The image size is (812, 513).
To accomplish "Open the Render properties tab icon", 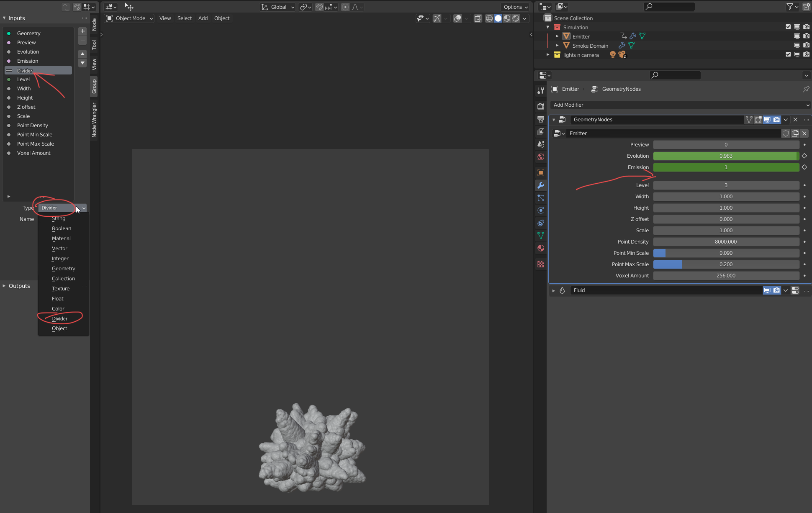I will (541, 106).
